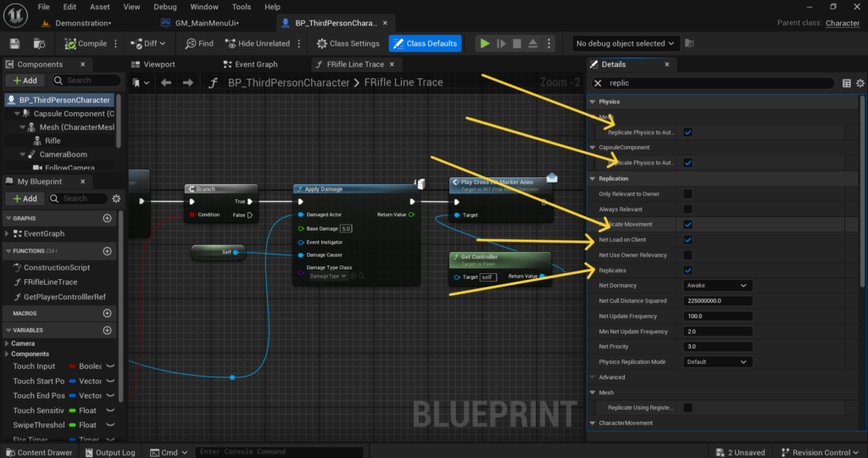Open play mode options dots
Viewport: 868px width, 458px height.
coord(549,43)
